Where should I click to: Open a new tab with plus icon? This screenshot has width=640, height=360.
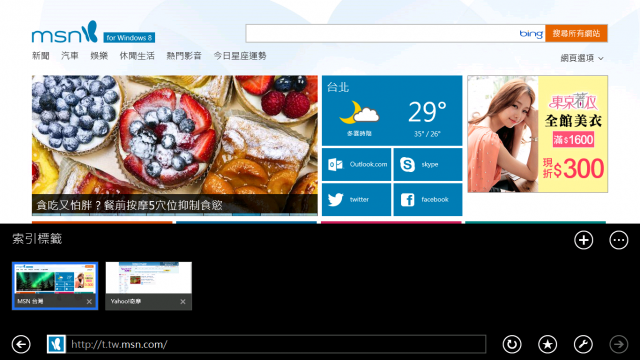tap(584, 240)
